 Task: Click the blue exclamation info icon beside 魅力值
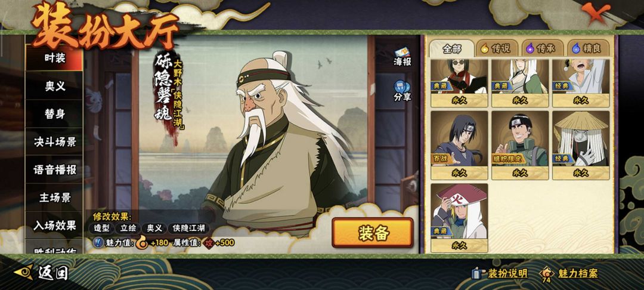[x=98, y=242]
